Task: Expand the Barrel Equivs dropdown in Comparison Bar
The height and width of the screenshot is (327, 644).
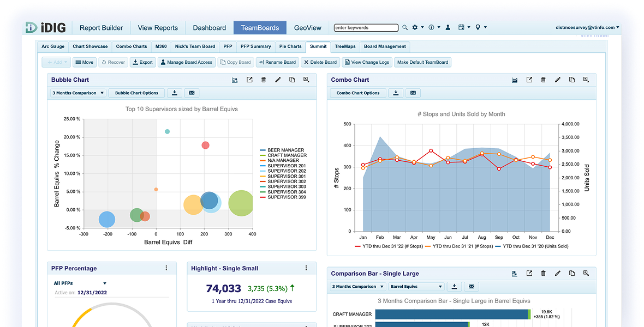Action: coord(416,286)
